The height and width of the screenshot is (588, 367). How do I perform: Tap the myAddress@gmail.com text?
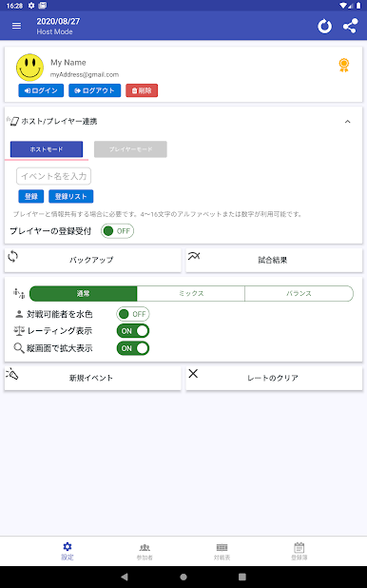pos(85,74)
